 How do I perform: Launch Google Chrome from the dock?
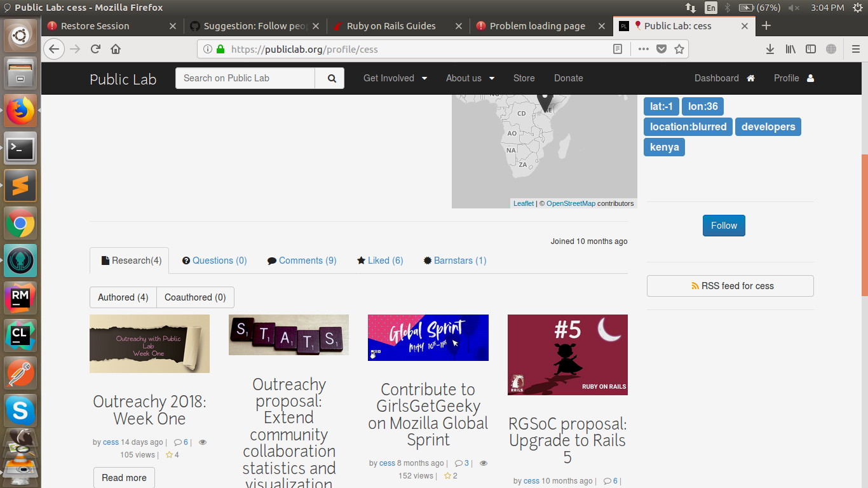click(x=20, y=224)
